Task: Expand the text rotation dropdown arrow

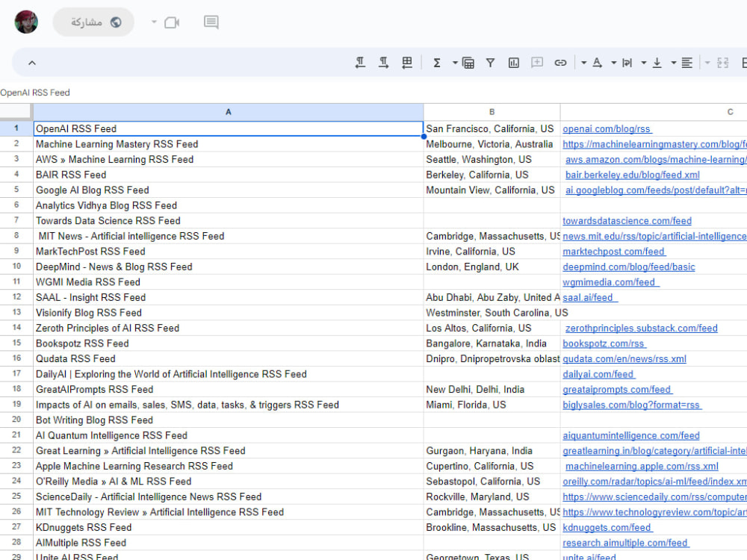Action: pyautogui.click(x=583, y=63)
